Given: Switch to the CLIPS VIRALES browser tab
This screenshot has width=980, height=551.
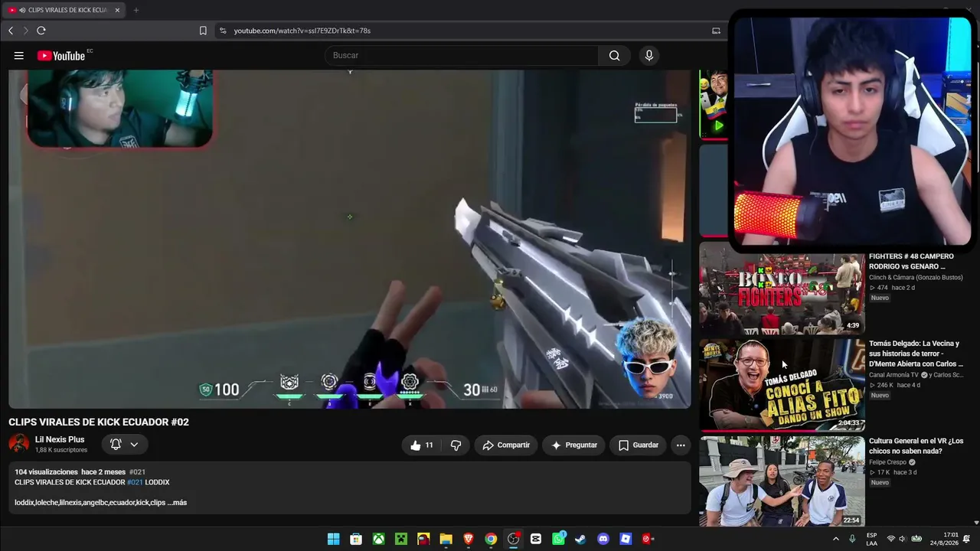Looking at the screenshot, I should (64, 10).
